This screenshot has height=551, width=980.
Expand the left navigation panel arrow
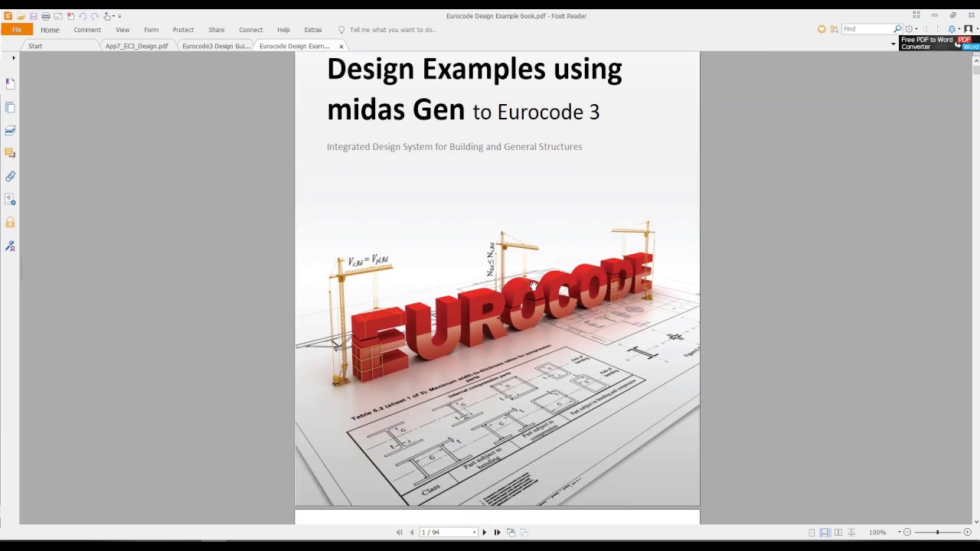click(13, 57)
